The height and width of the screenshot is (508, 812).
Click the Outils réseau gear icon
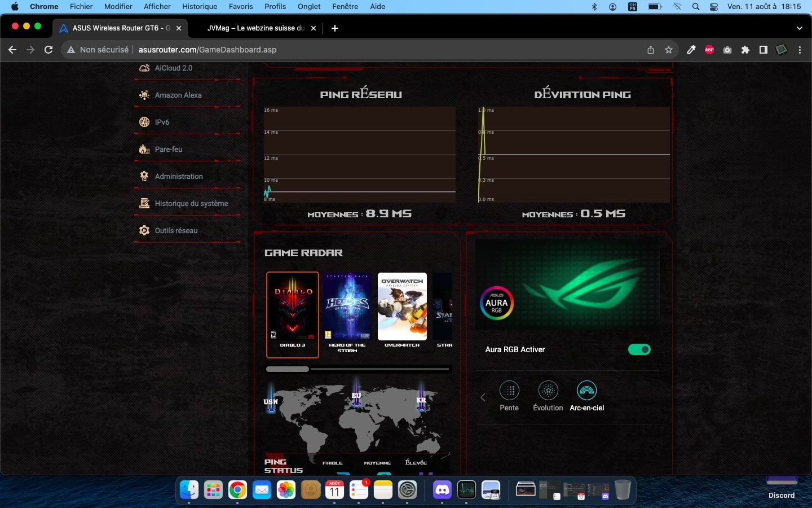144,230
